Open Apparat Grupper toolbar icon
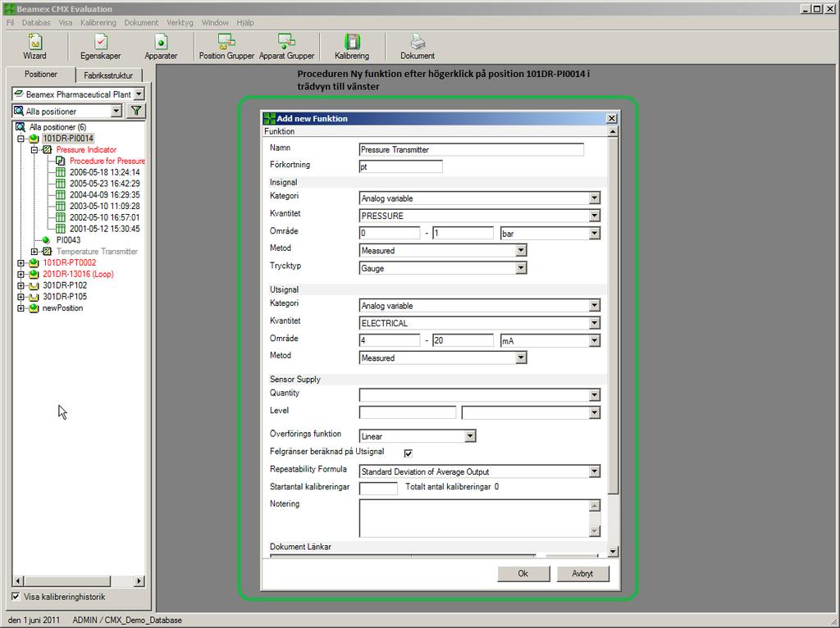Screen dimensions: 840x628 pyautogui.click(x=286, y=47)
